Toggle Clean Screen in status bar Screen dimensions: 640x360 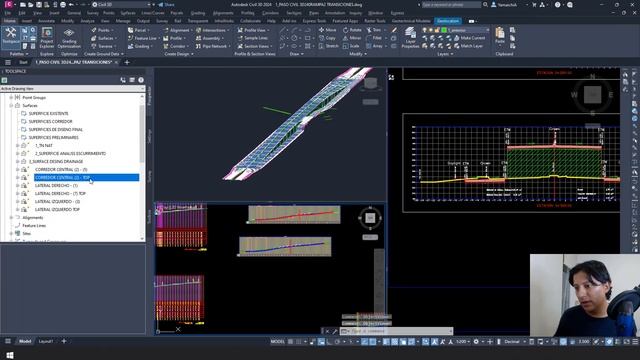pyautogui.click(x=627, y=342)
